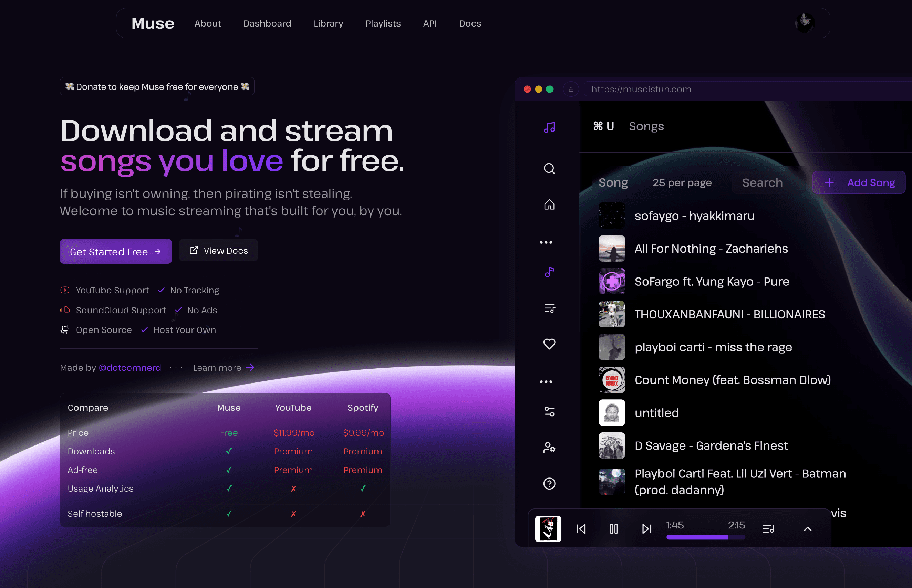The image size is (912, 588).
Task: Seek on the purple playback progress bar
Action: pos(705,537)
